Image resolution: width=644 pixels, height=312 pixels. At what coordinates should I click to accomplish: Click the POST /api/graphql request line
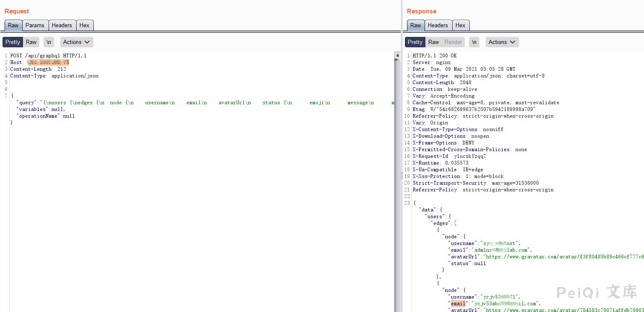[48, 56]
